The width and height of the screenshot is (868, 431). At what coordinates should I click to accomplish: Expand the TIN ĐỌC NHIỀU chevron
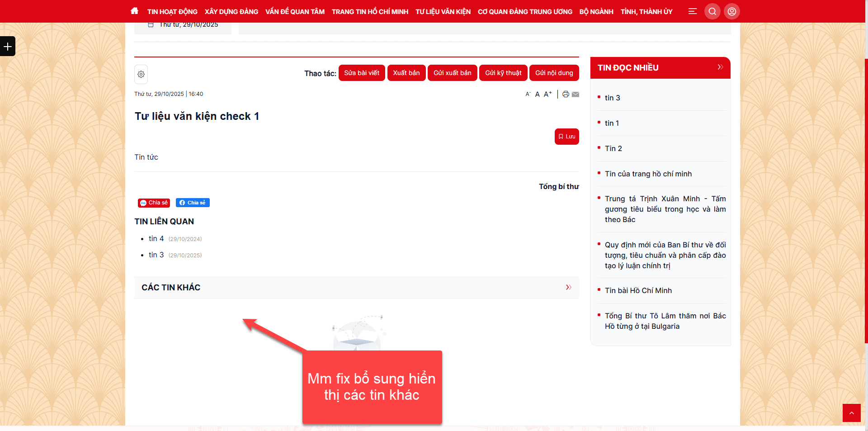click(720, 67)
